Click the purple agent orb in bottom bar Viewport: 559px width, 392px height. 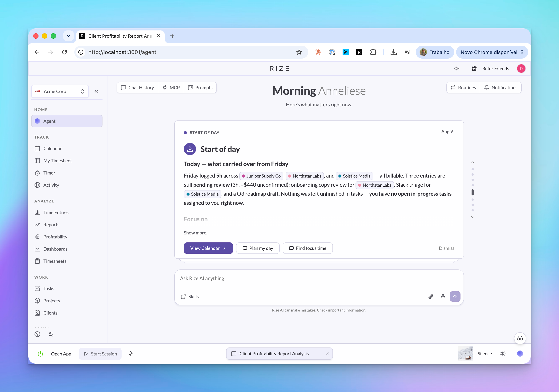[x=520, y=354]
